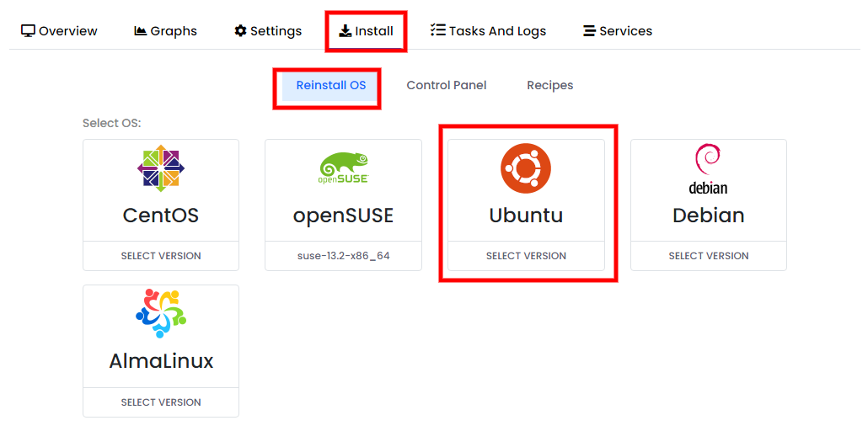Select the openSUSE name label
This screenshot has height=447, width=868.
coord(343,216)
